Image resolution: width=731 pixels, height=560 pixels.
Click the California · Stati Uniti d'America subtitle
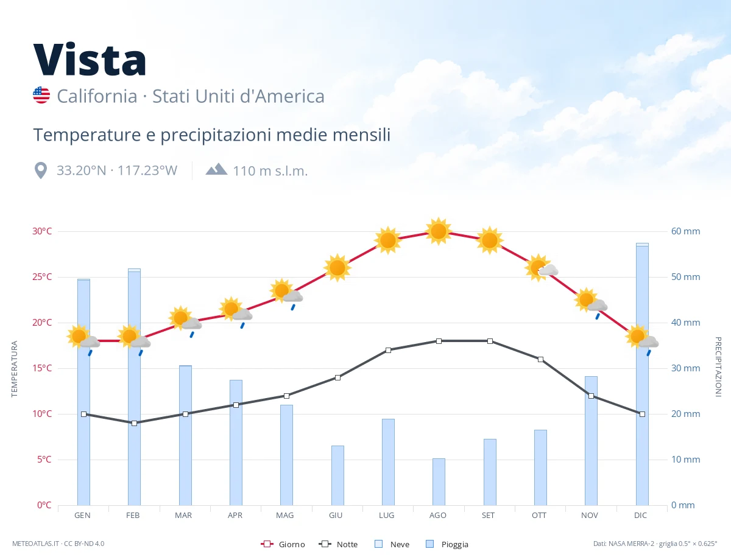coord(191,96)
